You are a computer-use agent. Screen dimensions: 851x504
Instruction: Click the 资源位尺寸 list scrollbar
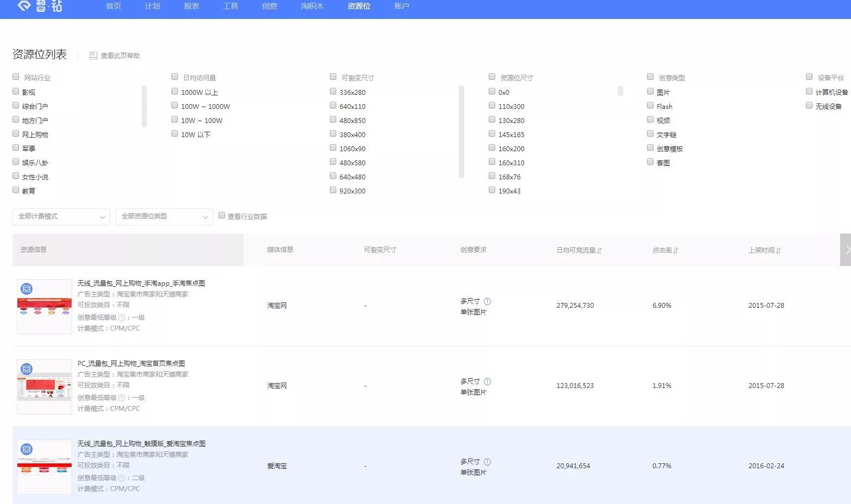[620, 91]
